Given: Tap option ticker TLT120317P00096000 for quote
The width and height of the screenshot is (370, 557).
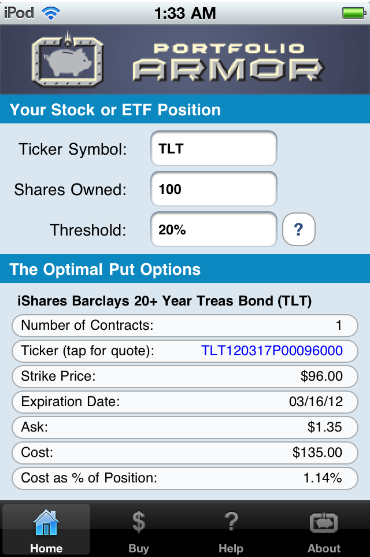Looking at the screenshot, I should point(272,351).
